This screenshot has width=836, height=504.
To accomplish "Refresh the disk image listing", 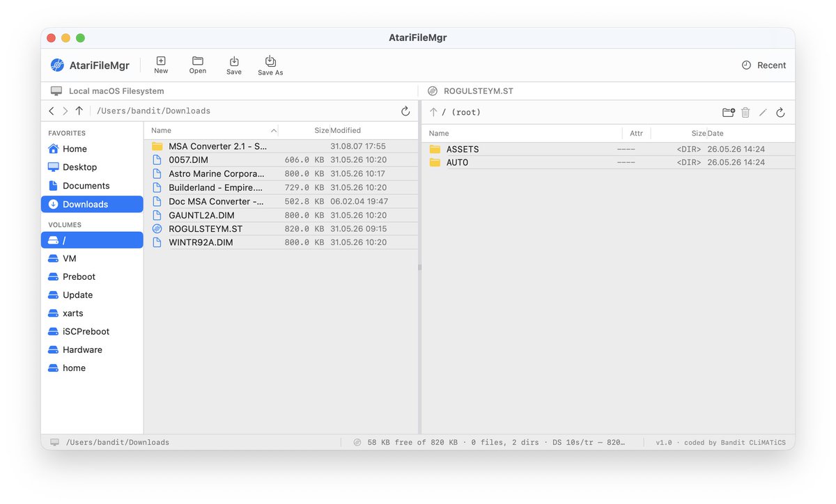I will coord(780,112).
